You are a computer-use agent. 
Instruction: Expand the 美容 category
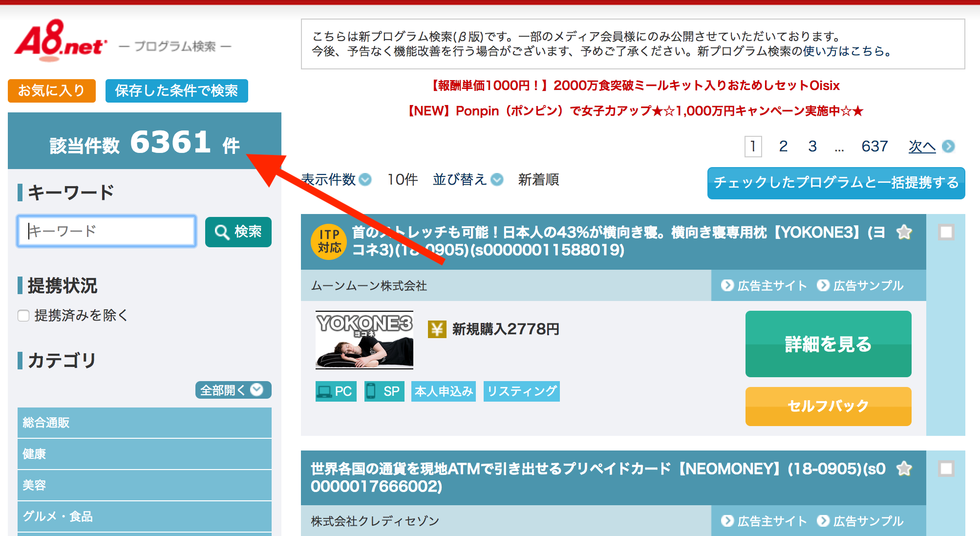click(145, 485)
